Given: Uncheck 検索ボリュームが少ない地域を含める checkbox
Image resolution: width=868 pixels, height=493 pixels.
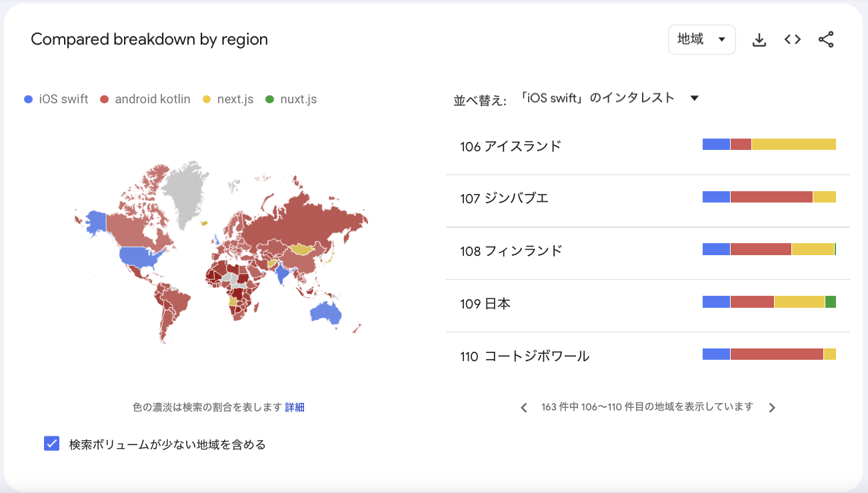Looking at the screenshot, I should pos(52,444).
